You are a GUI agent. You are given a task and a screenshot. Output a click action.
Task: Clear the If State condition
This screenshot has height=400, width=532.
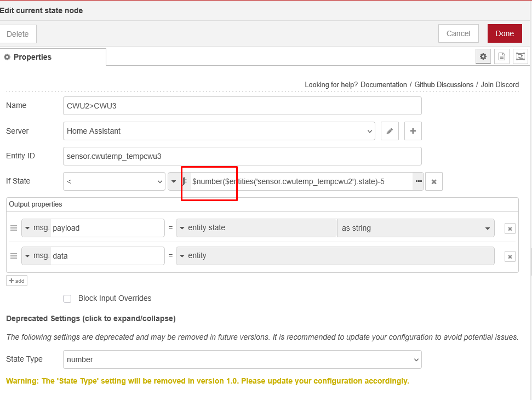434,181
